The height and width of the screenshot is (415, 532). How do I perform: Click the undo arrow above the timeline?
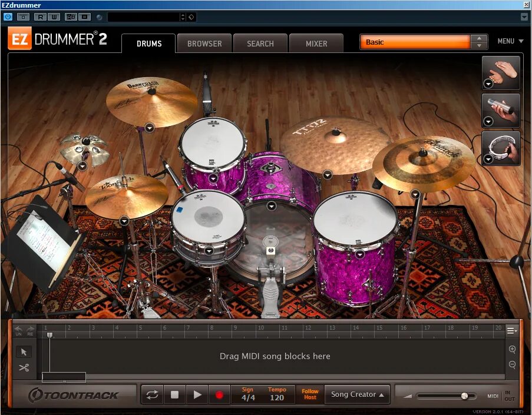pos(18,331)
